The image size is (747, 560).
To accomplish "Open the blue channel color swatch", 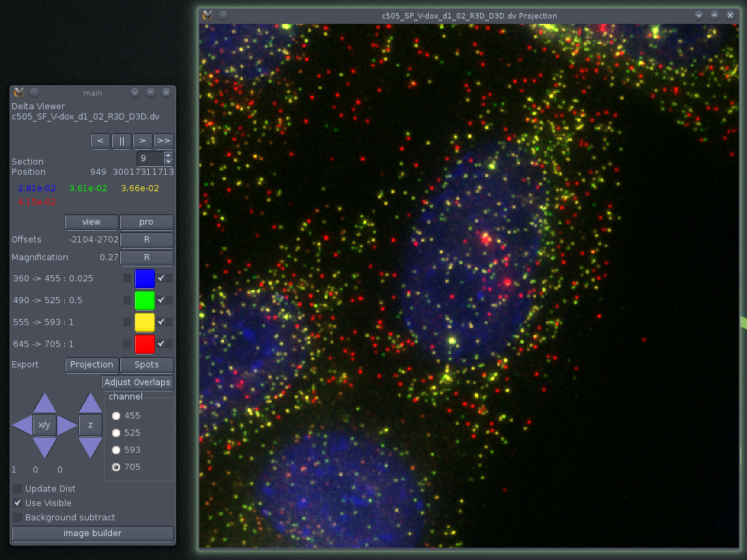I will point(145,279).
